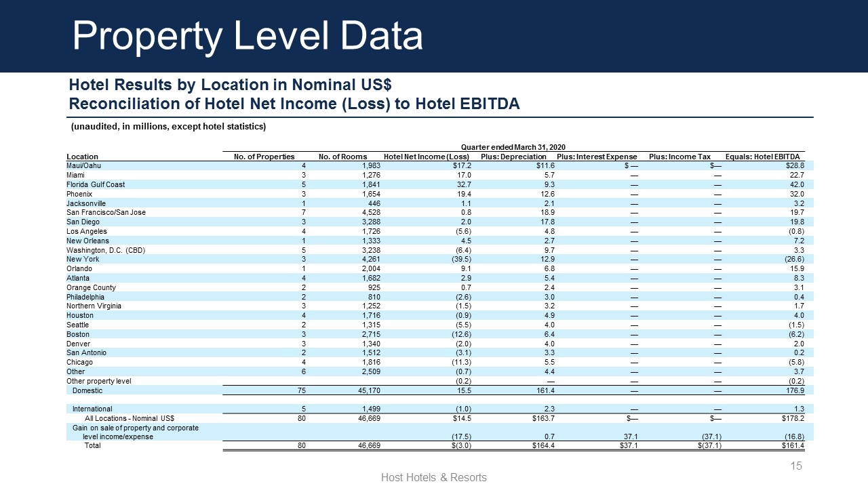This screenshot has height=488, width=868.
Task: Click the 'New York' row label
Action: [83, 259]
